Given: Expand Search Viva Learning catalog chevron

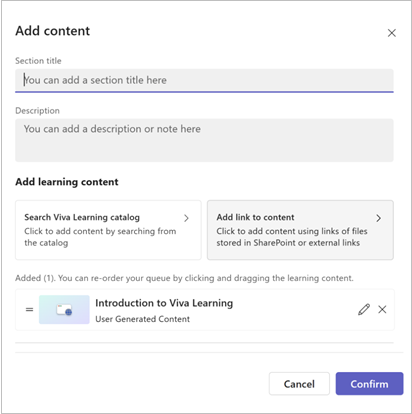Looking at the screenshot, I should click(186, 218).
